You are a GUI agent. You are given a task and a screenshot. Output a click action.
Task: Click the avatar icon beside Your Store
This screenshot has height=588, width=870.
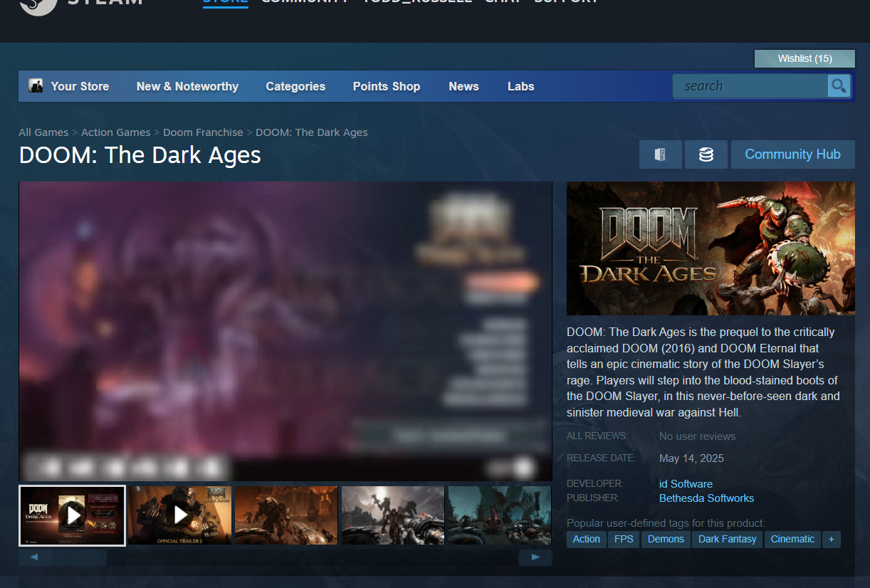pos(36,86)
